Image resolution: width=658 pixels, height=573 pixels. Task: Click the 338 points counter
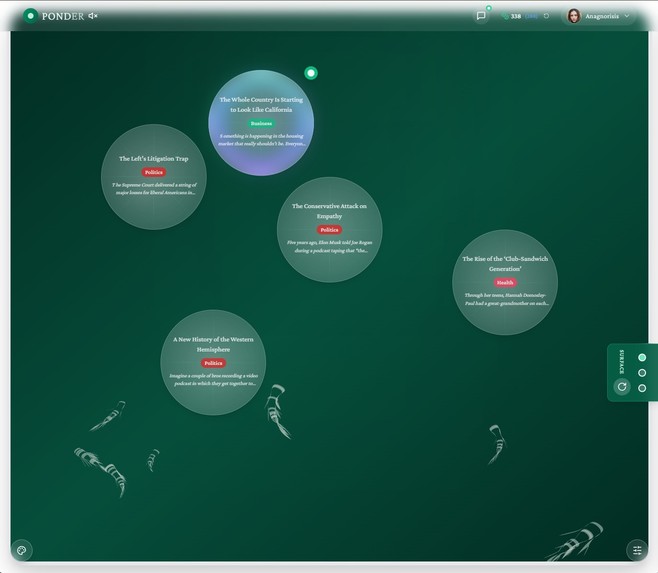(x=516, y=16)
